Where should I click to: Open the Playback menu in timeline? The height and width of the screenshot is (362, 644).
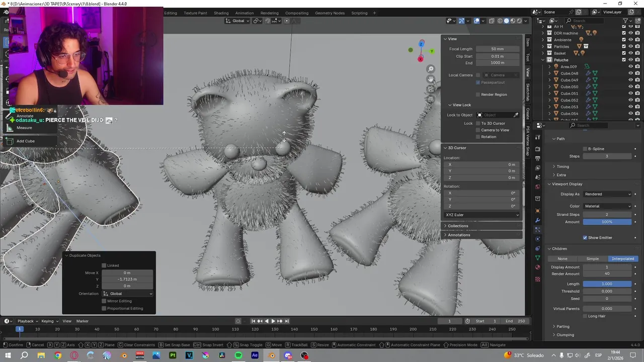pyautogui.click(x=27, y=321)
